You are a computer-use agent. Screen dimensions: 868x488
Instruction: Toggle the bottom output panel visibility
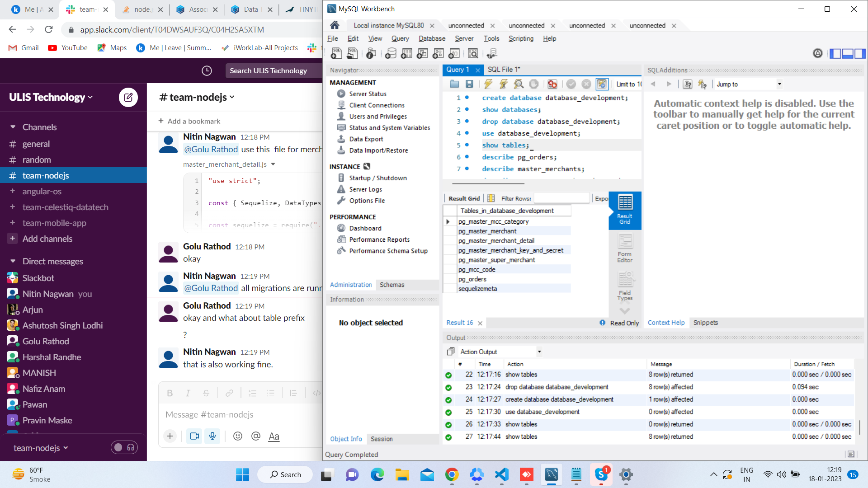pos(848,53)
